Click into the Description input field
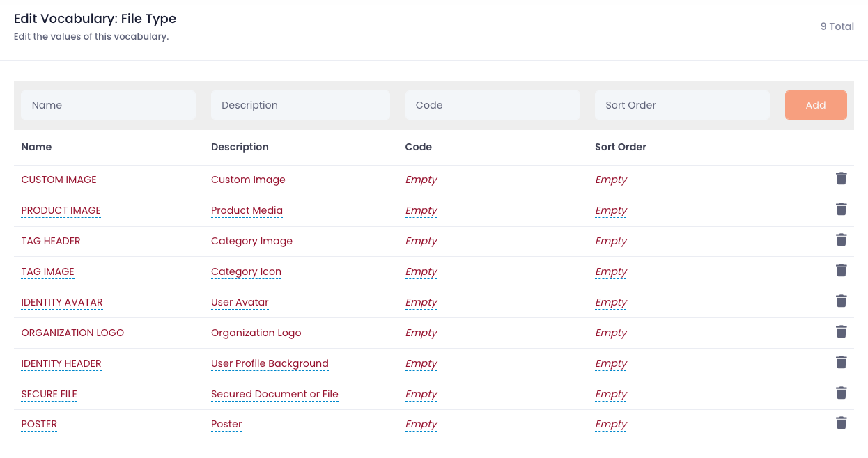The image size is (868, 458). point(300,105)
